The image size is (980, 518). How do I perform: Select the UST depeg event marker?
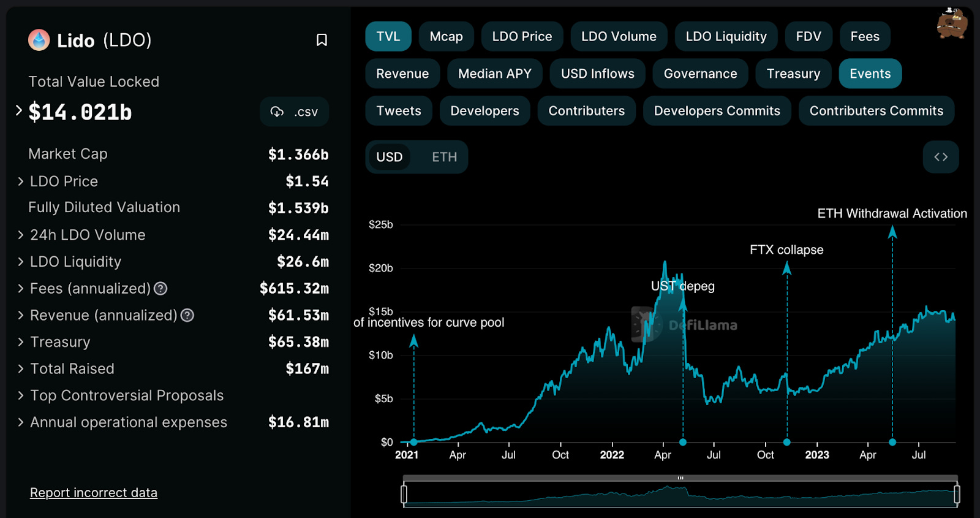[683, 442]
